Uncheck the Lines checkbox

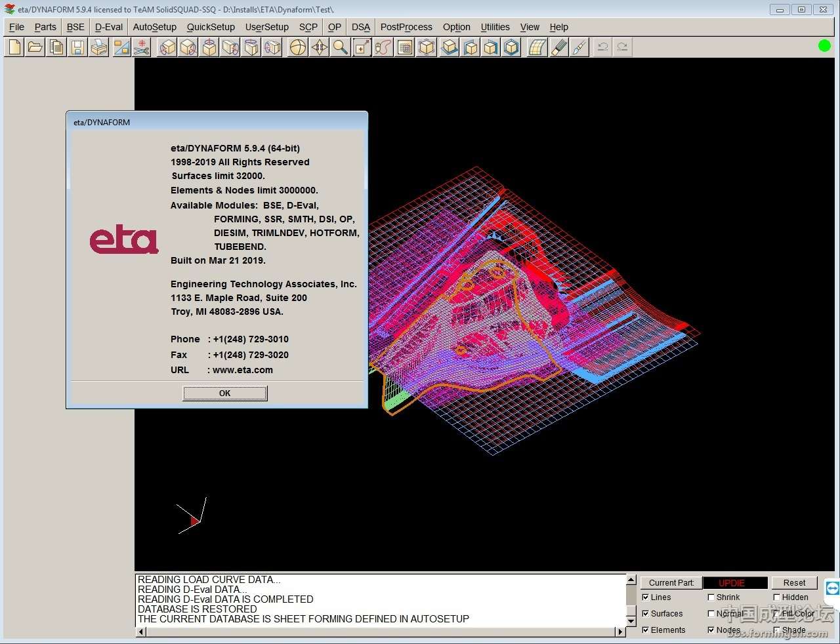click(646, 597)
